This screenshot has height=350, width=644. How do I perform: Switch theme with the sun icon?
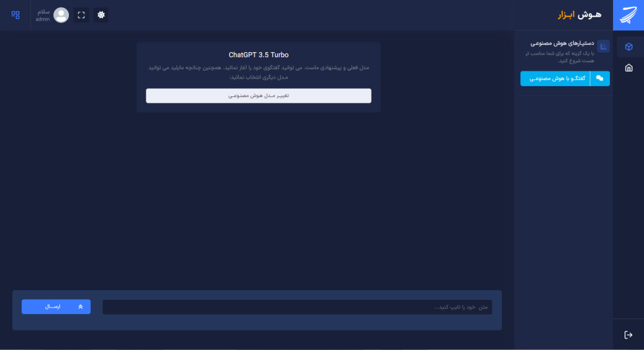click(101, 15)
